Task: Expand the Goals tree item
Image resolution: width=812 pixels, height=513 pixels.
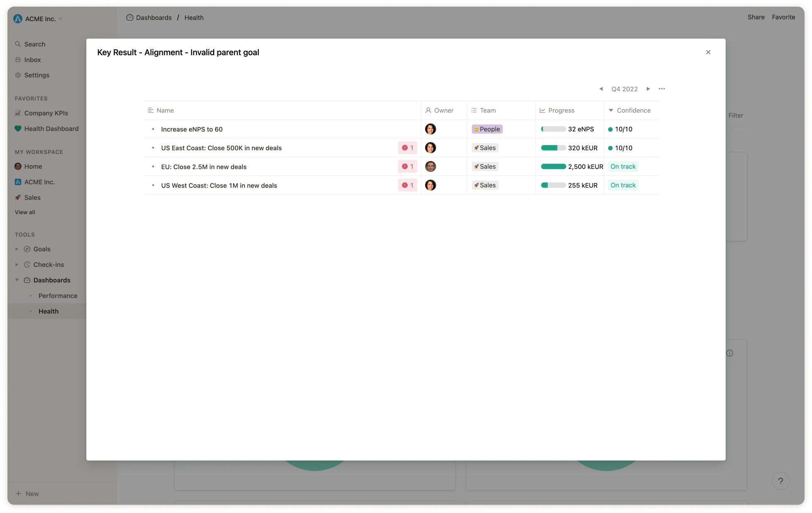Action: (x=17, y=249)
